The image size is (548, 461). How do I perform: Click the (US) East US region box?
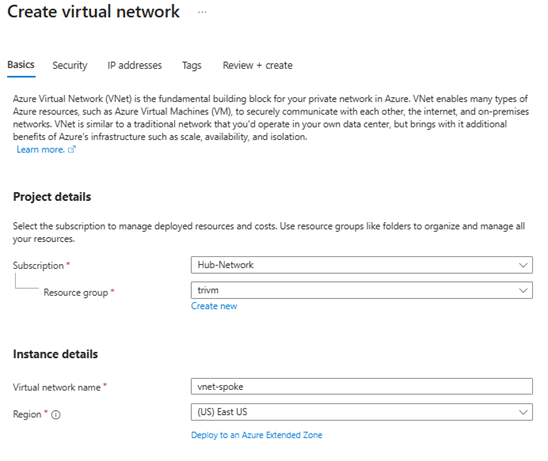click(362, 412)
